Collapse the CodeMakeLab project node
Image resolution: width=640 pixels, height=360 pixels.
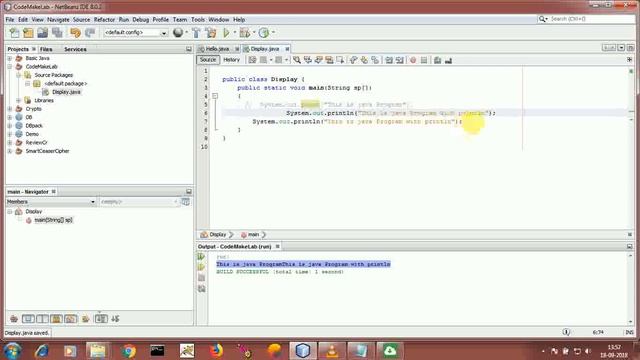10,67
